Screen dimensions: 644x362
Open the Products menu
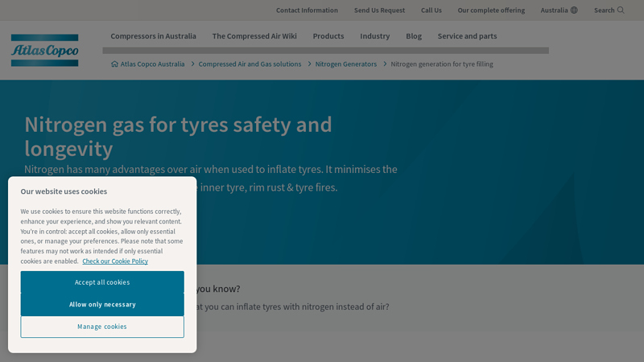pos(328,36)
